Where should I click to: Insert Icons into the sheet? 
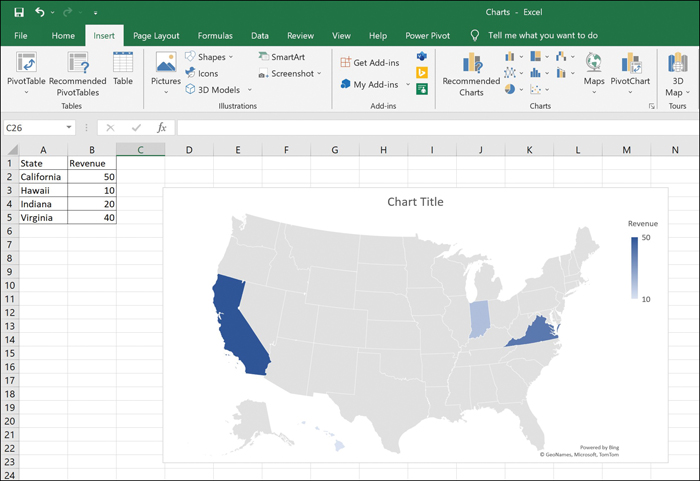202,73
